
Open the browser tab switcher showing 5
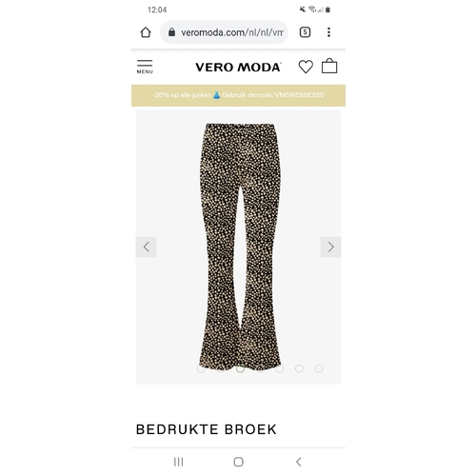coord(305,32)
